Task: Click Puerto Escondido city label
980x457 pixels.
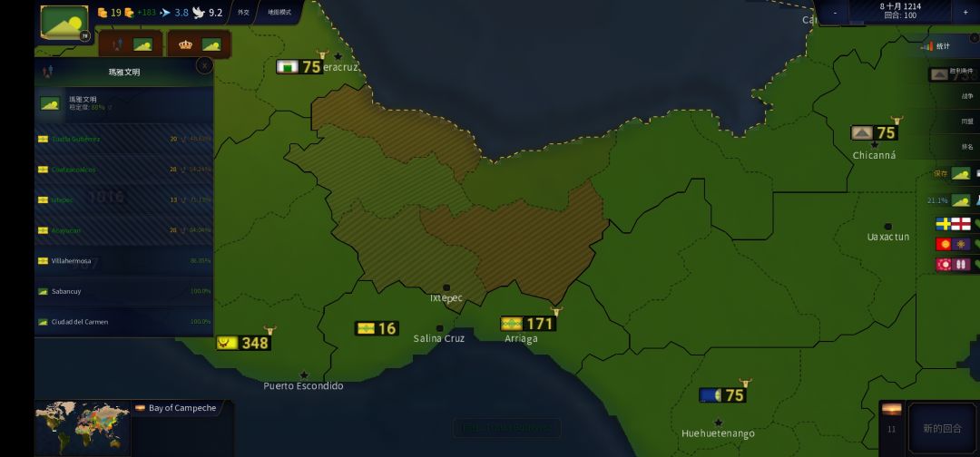Action: point(303,386)
